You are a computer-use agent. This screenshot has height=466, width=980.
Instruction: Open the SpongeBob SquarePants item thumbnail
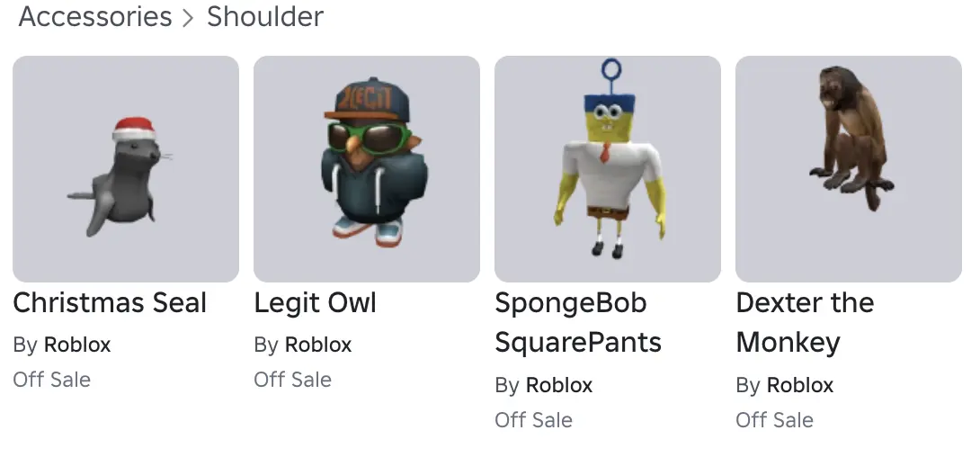point(608,169)
